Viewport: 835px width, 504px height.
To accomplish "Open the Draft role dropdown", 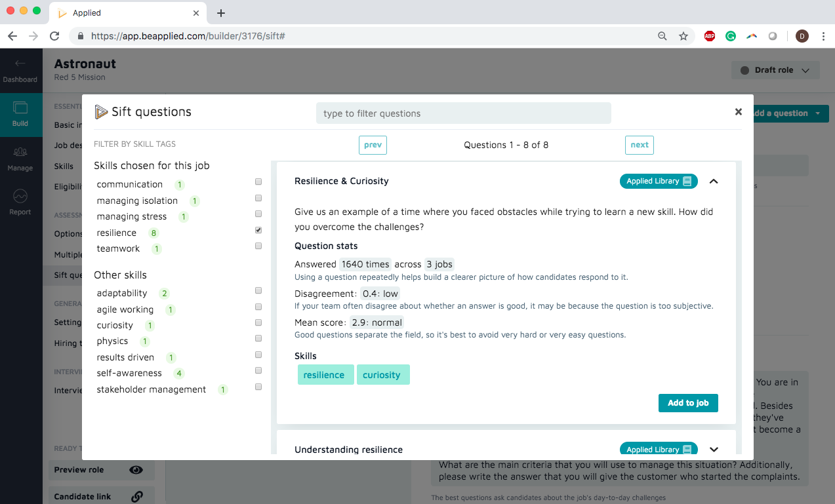I will (x=775, y=71).
